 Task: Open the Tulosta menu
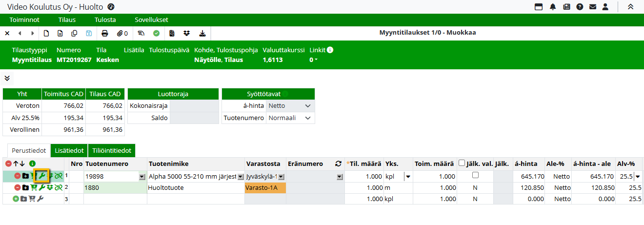(x=104, y=20)
